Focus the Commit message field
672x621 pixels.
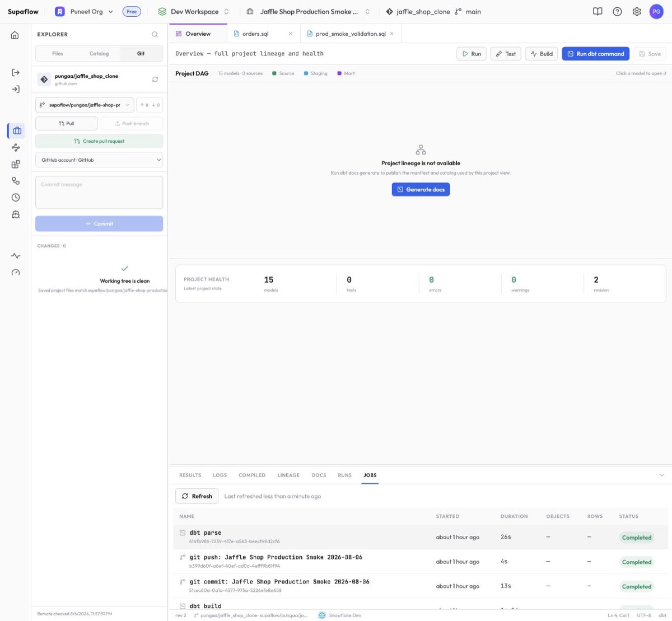(x=99, y=193)
